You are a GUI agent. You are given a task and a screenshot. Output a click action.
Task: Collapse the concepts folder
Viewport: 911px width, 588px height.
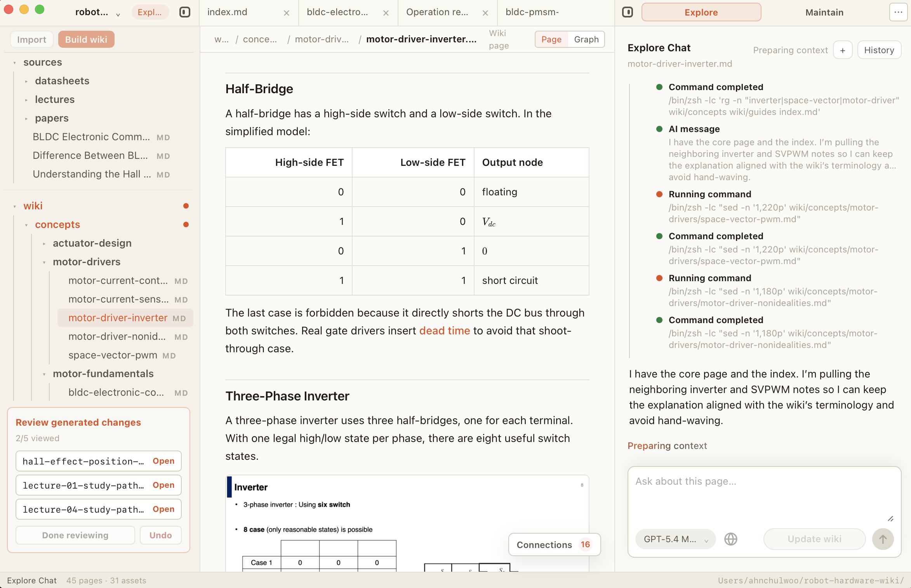click(26, 225)
